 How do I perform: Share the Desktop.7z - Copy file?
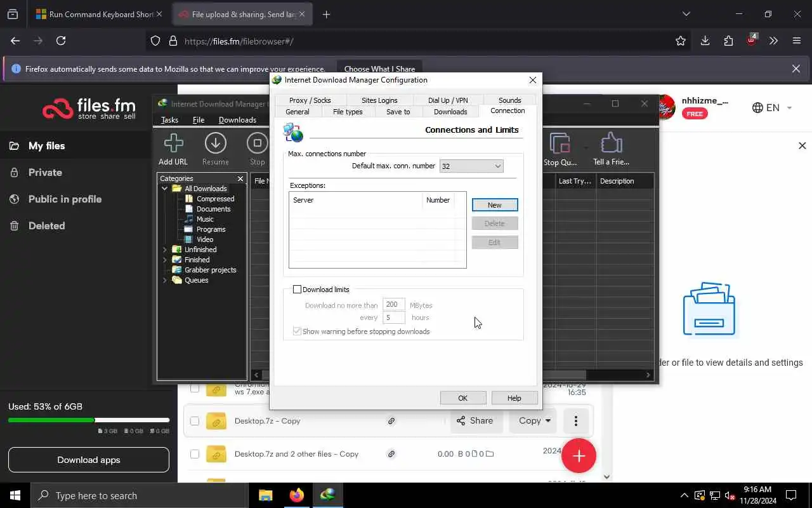[475, 420]
